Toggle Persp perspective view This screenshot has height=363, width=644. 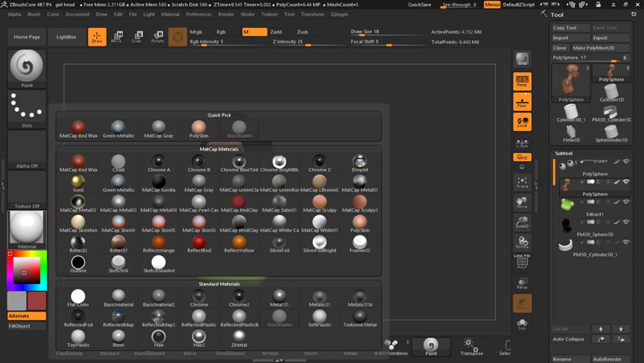[522, 81]
